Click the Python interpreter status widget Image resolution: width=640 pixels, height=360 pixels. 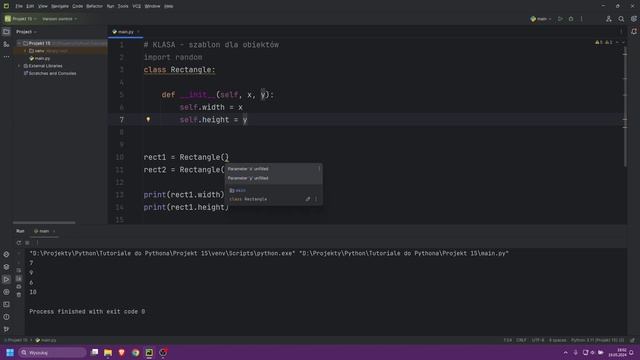pyautogui.click(x=597, y=340)
